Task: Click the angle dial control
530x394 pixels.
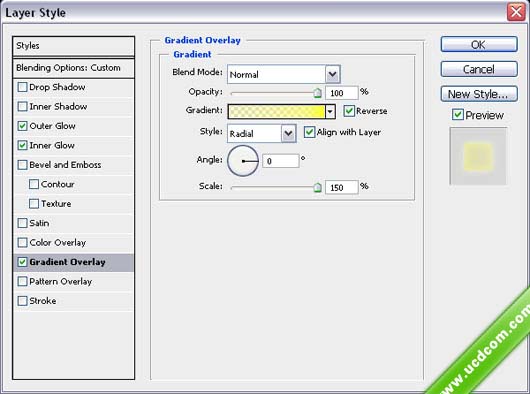Action: click(243, 161)
